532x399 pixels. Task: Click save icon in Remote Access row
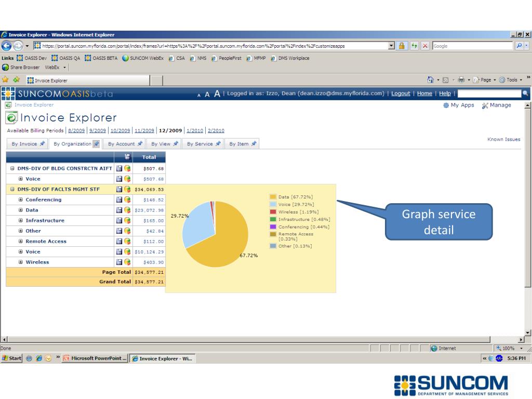tap(119, 241)
